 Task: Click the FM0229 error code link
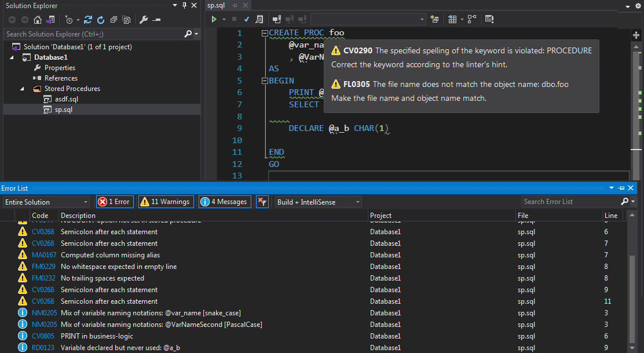pos(43,266)
